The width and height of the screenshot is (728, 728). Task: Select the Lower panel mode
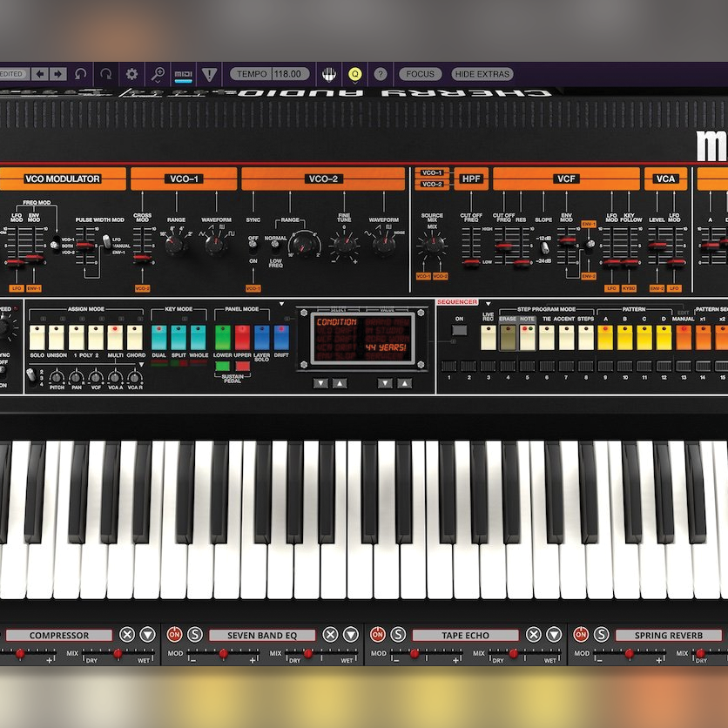click(x=223, y=338)
